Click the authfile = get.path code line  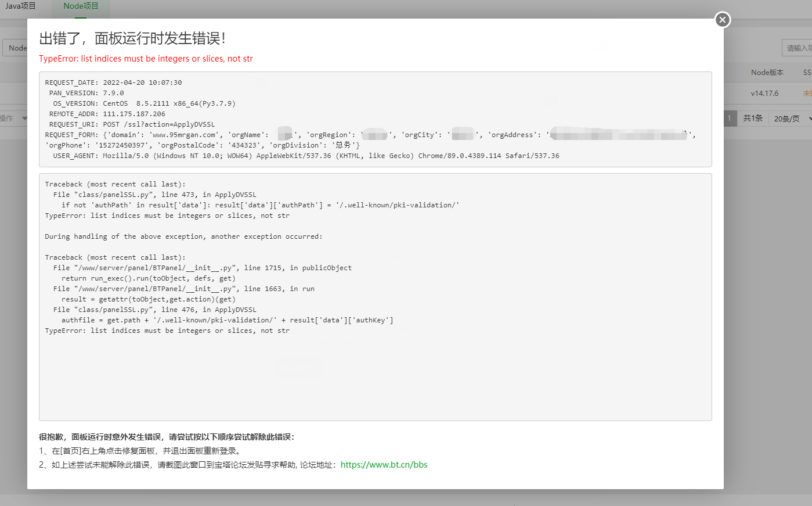pos(227,320)
